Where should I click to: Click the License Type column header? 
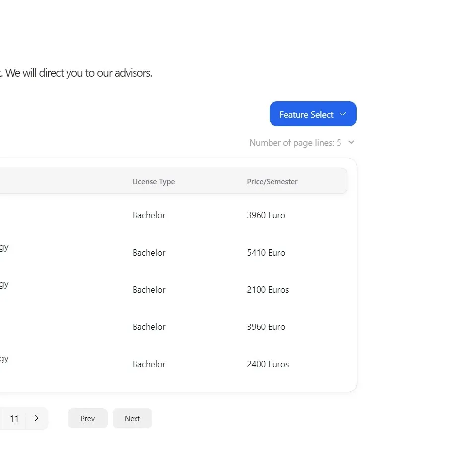pyautogui.click(x=153, y=182)
